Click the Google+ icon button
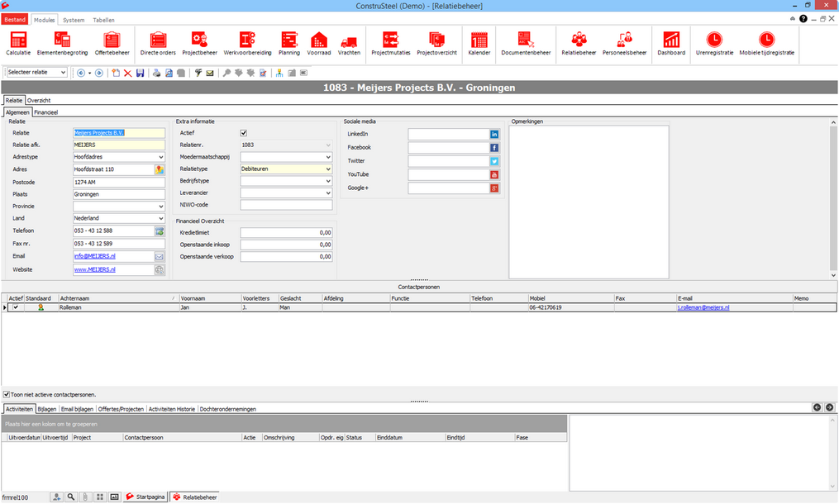 coord(494,188)
